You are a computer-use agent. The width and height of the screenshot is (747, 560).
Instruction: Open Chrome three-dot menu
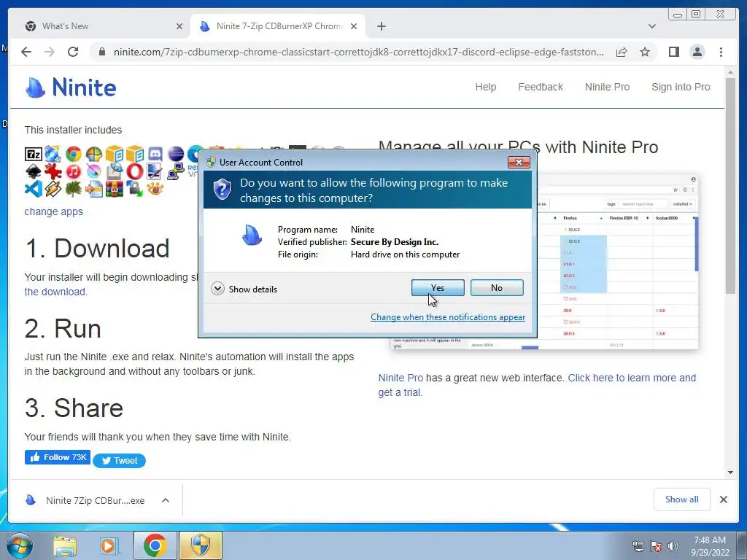pyautogui.click(x=721, y=52)
